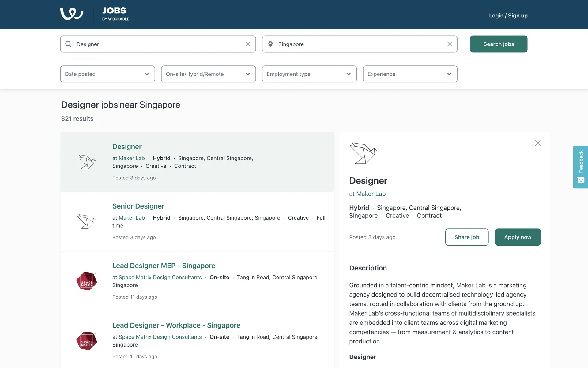The image size is (588, 368).
Task: Expand the Date posted dropdown
Action: click(x=107, y=74)
